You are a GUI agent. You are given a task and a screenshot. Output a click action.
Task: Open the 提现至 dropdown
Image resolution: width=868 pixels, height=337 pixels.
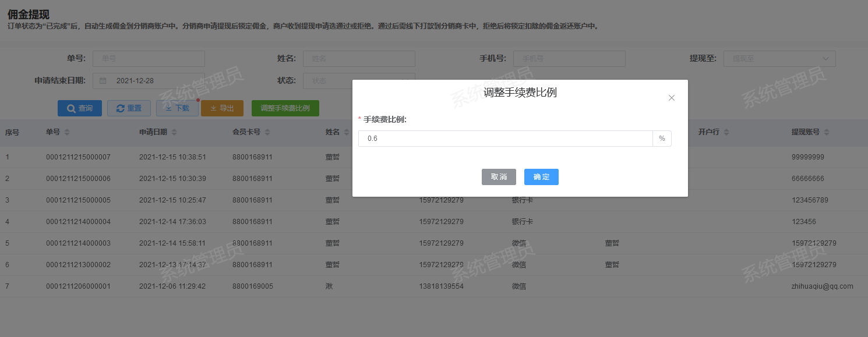tap(779, 59)
